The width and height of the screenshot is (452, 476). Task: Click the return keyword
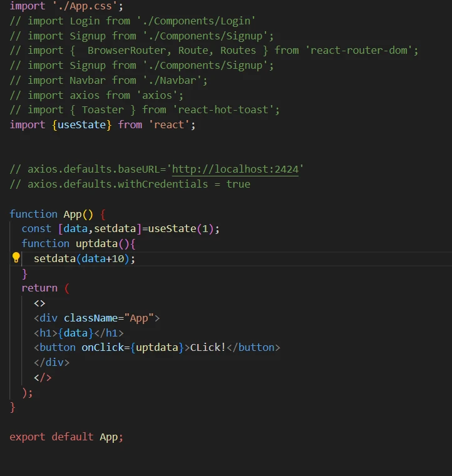pos(39,288)
